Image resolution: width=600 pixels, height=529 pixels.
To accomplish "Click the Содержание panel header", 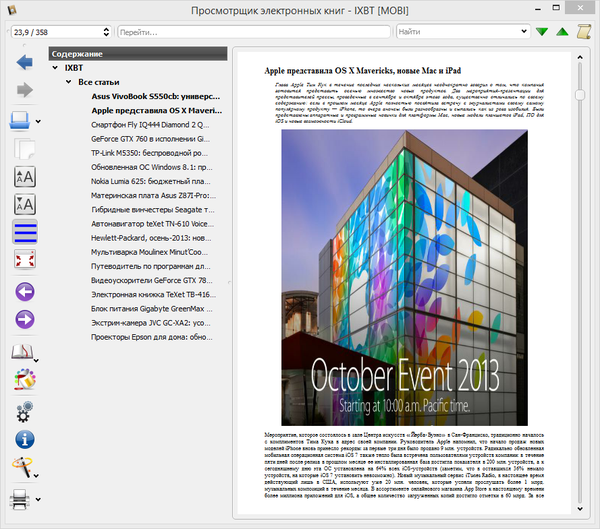I will [138, 54].
